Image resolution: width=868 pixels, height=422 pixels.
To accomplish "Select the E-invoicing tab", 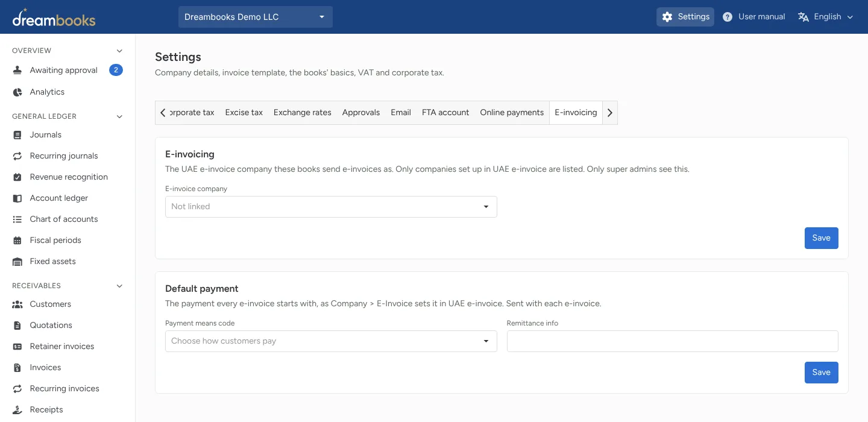I will point(576,113).
